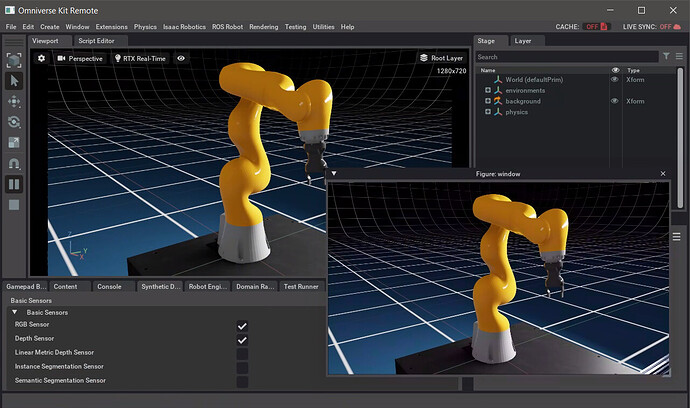Image resolution: width=690 pixels, height=408 pixels.
Task: Open the Rendering menu
Action: point(264,27)
